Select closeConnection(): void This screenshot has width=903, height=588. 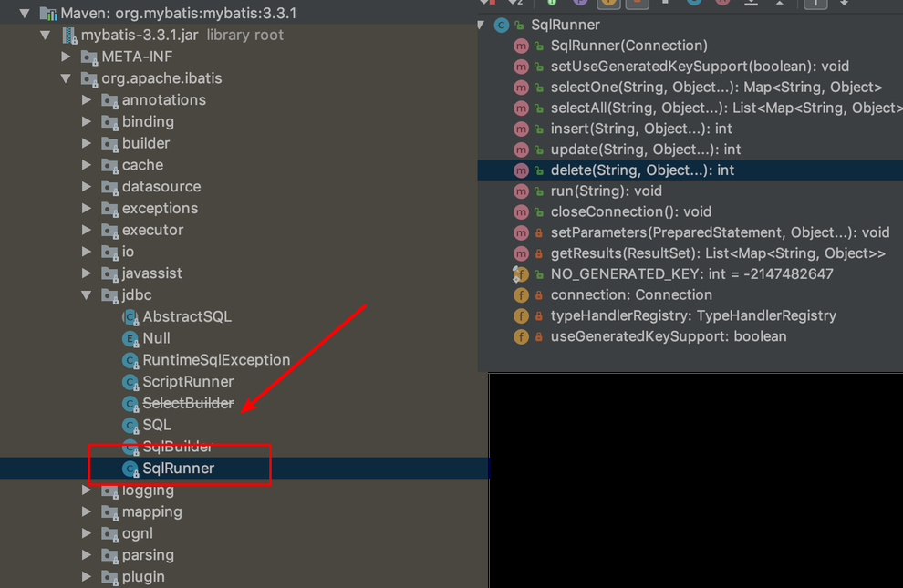[x=630, y=211]
